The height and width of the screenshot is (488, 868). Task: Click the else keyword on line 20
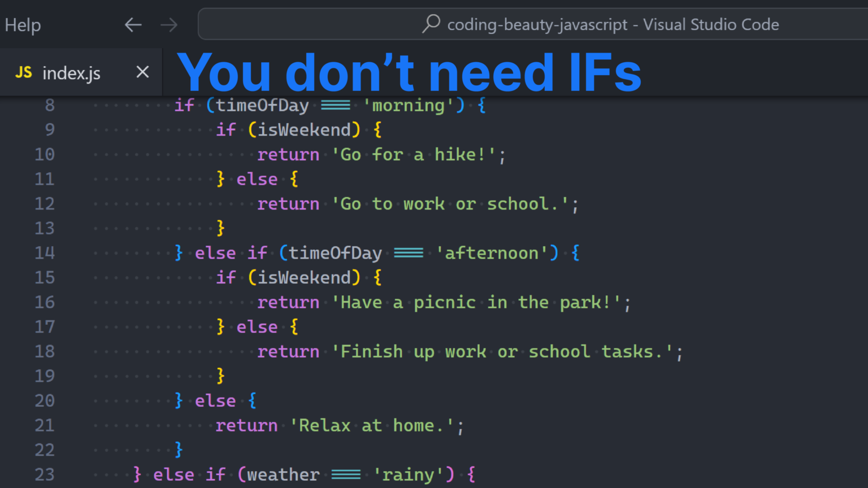click(x=215, y=400)
